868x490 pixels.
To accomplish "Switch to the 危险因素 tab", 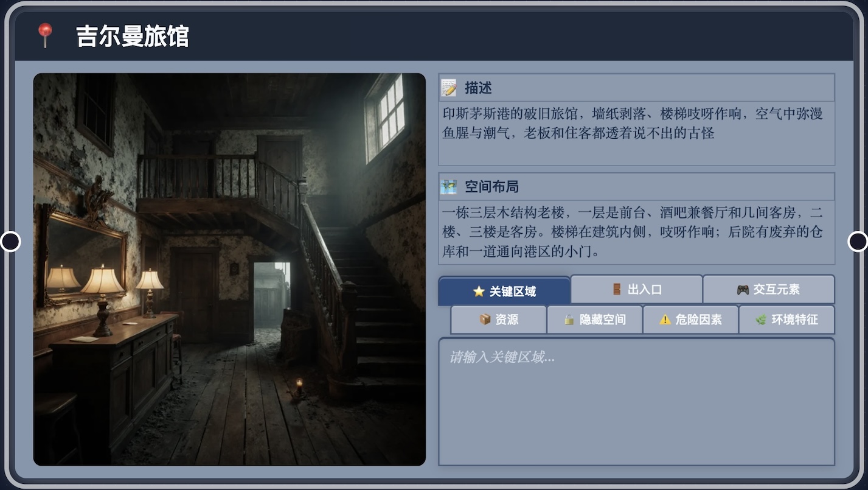I will click(690, 319).
